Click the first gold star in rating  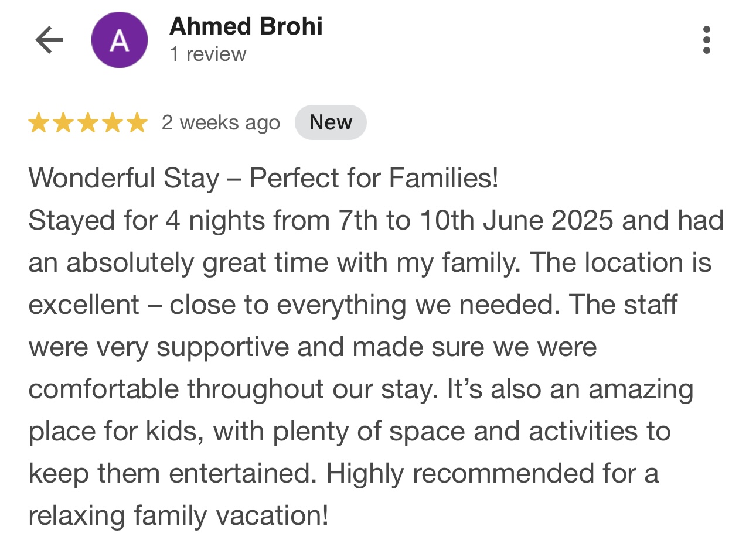click(39, 123)
